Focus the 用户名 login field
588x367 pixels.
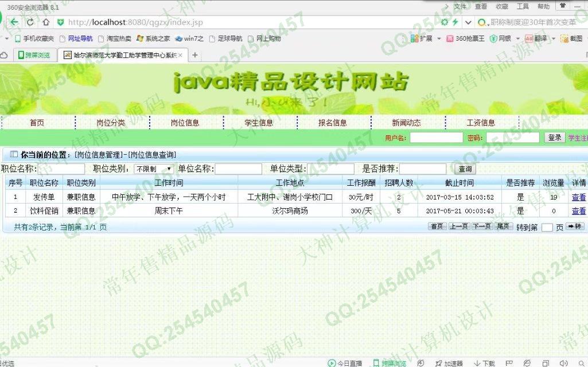[436, 138]
